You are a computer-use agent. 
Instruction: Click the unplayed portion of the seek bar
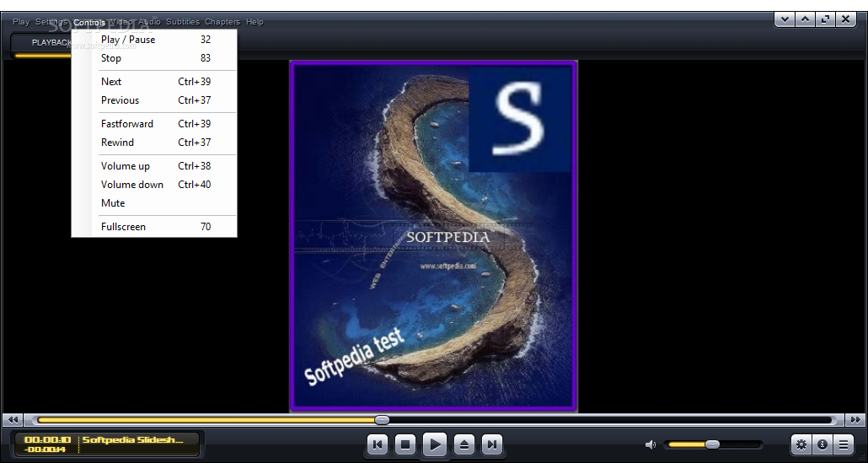[x=610, y=420]
